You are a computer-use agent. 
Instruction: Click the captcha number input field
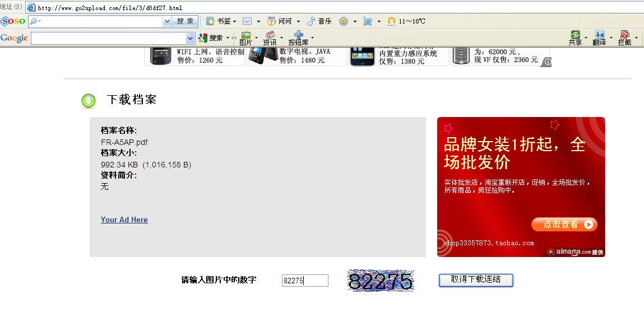(305, 281)
